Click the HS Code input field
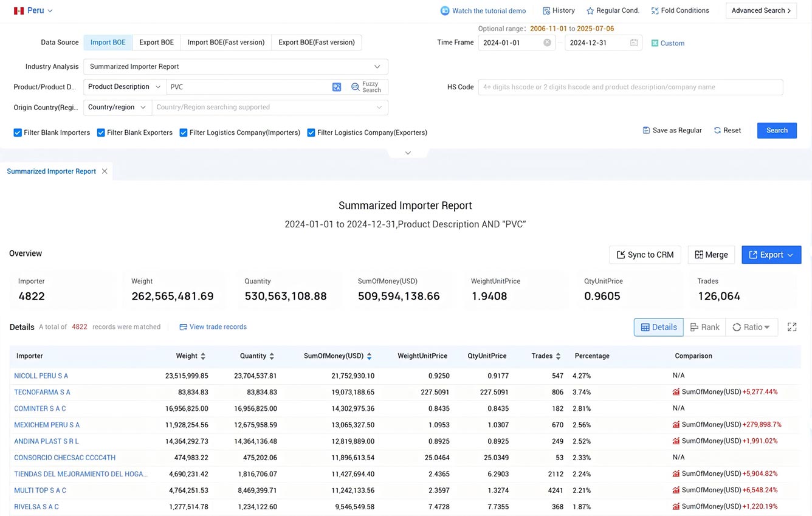Image resolution: width=812 pixels, height=516 pixels. 630,87
